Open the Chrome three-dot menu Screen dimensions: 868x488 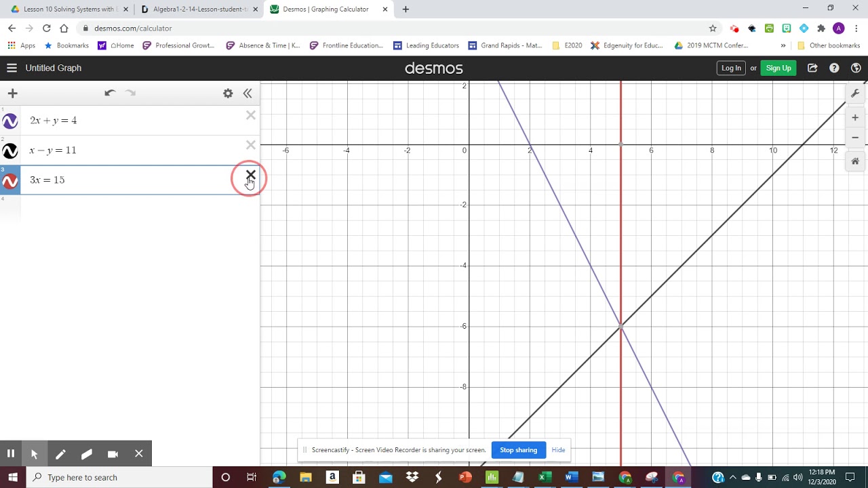coord(856,28)
